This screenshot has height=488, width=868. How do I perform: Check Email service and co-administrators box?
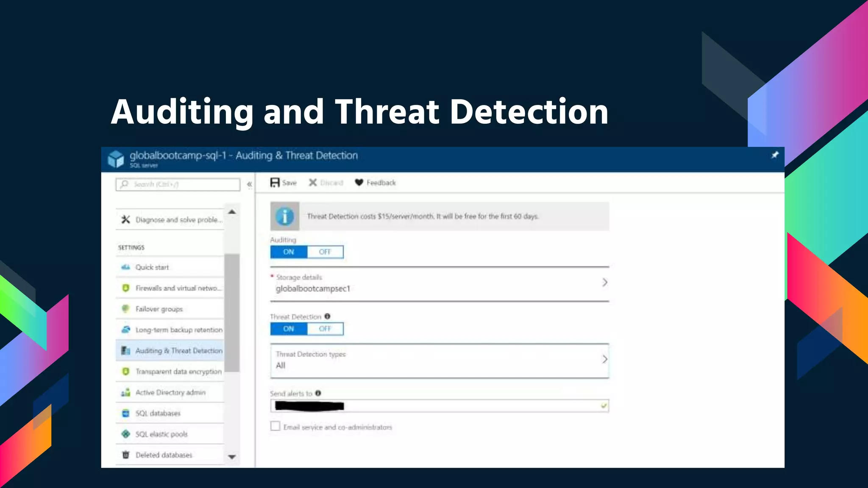275,426
